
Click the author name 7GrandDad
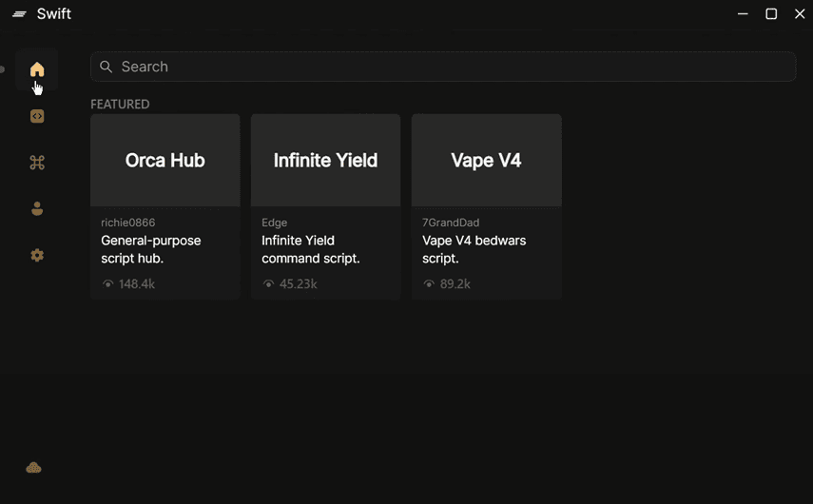(x=451, y=223)
